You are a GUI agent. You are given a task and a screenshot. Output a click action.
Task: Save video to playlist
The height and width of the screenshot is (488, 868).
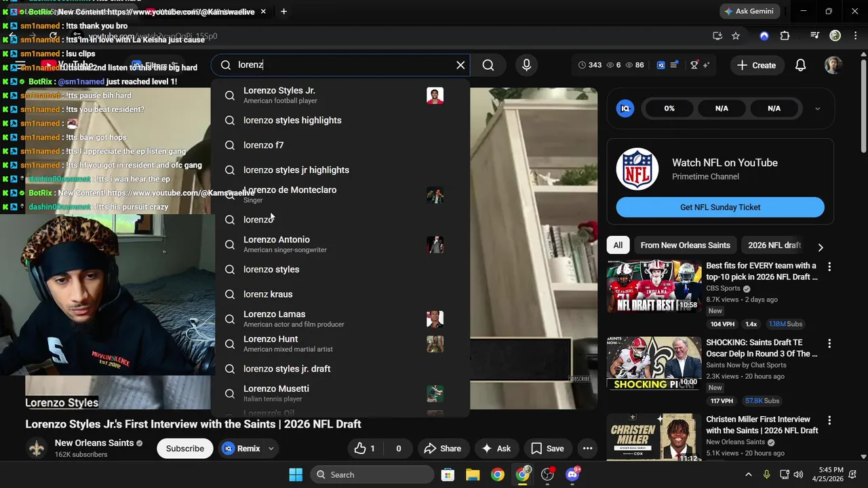tap(547, 449)
